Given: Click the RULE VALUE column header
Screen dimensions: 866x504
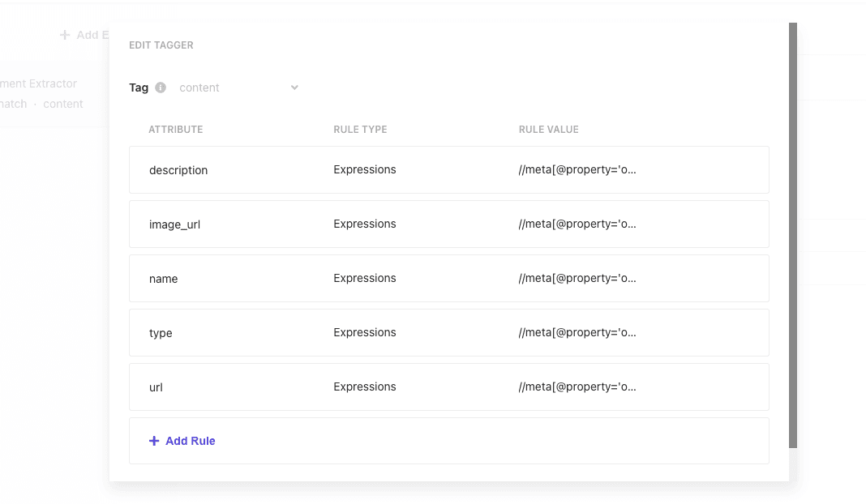Looking at the screenshot, I should click(548, 130).
